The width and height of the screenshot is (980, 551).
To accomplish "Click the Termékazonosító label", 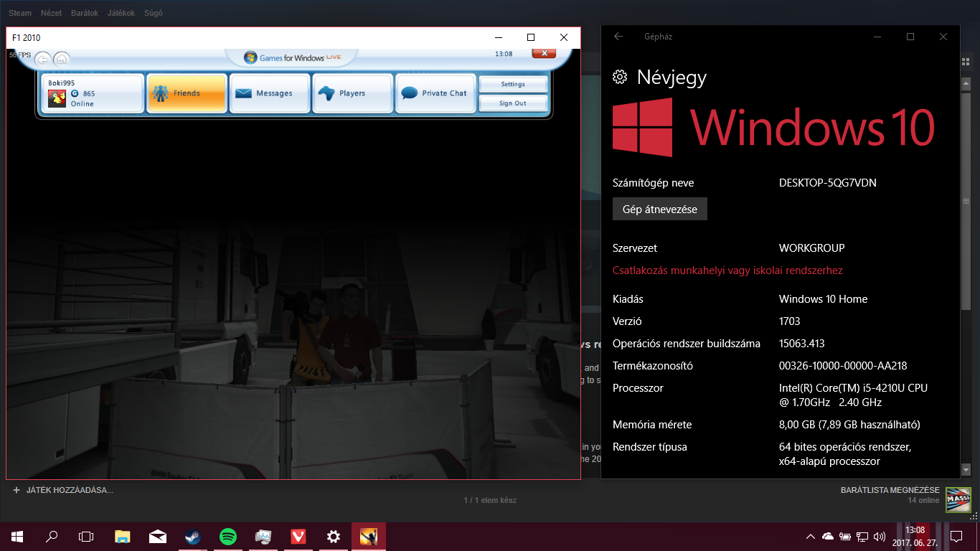I will coord(653,366).
